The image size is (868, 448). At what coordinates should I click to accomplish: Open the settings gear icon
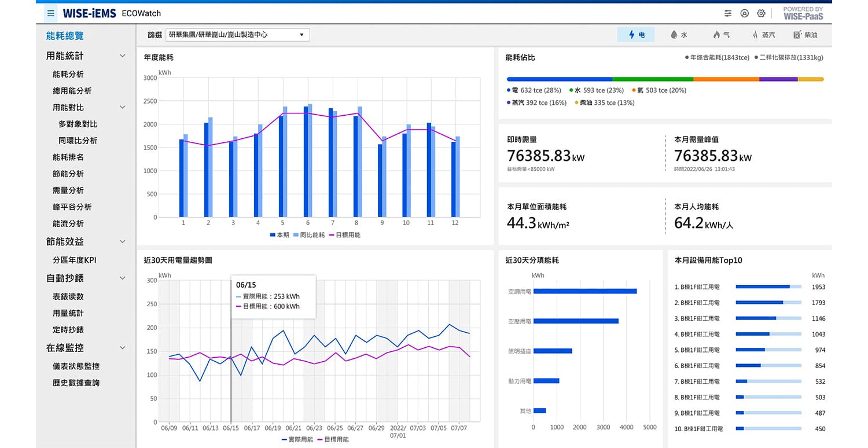coord(762,13)
